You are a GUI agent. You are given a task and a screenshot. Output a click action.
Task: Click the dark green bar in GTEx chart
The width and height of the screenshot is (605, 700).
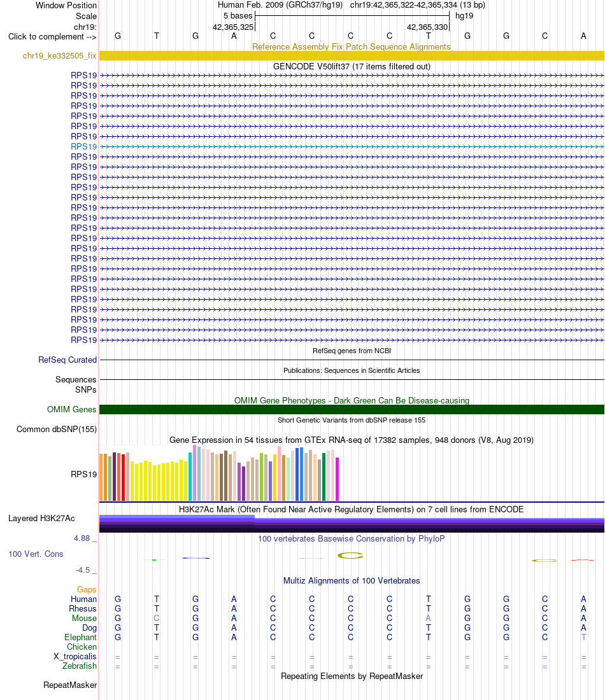(324, 477)
